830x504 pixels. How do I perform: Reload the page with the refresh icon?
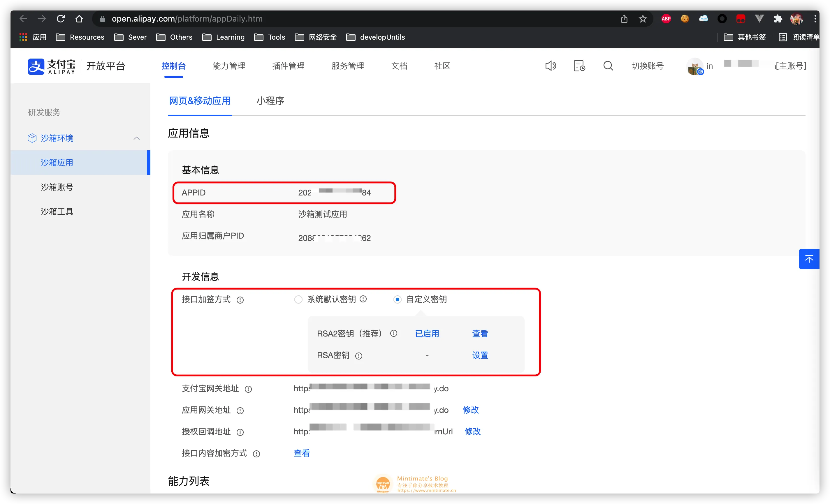pos(61,19)
